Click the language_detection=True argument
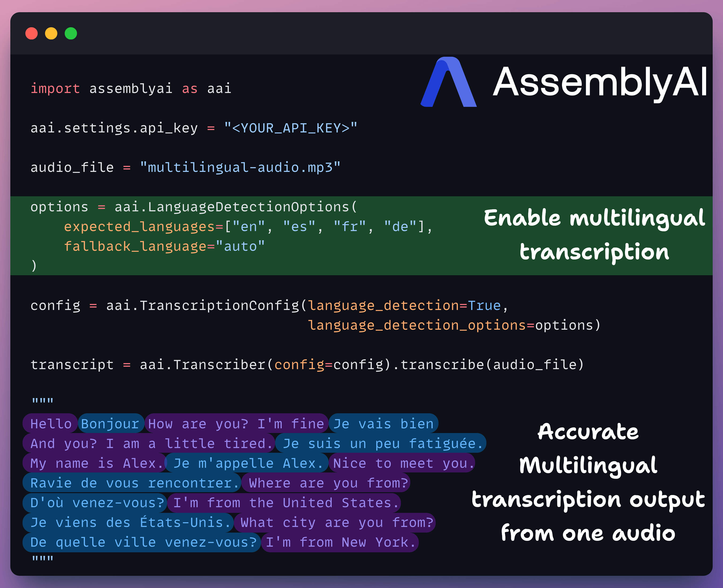The height and width of the screenshot is (588, 723). pyautogui.click(x=404, y=306)
